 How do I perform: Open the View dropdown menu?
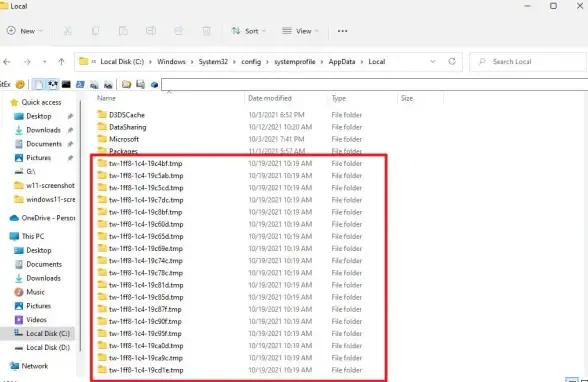click(x=300, y=31)
